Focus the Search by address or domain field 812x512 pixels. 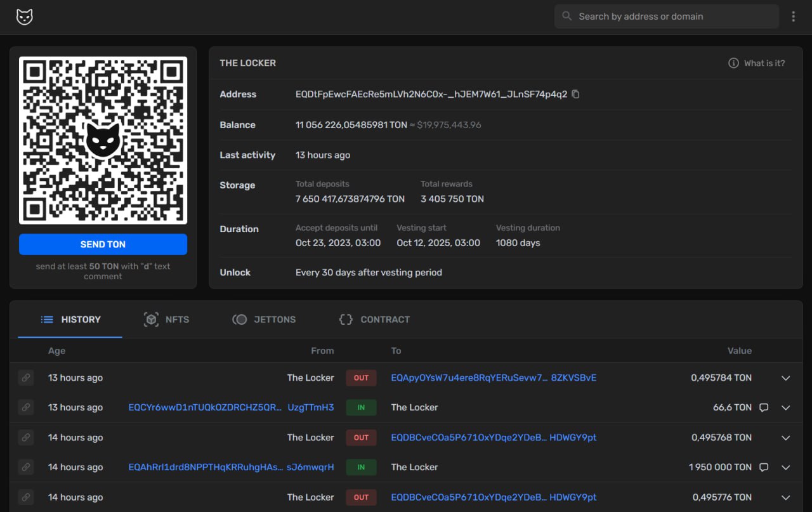667,16
